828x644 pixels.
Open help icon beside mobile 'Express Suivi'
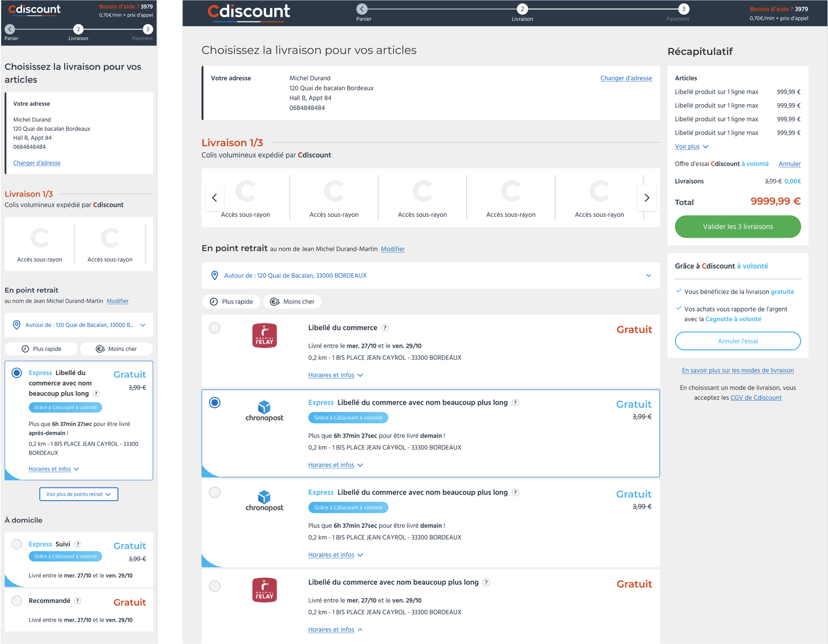78,545
